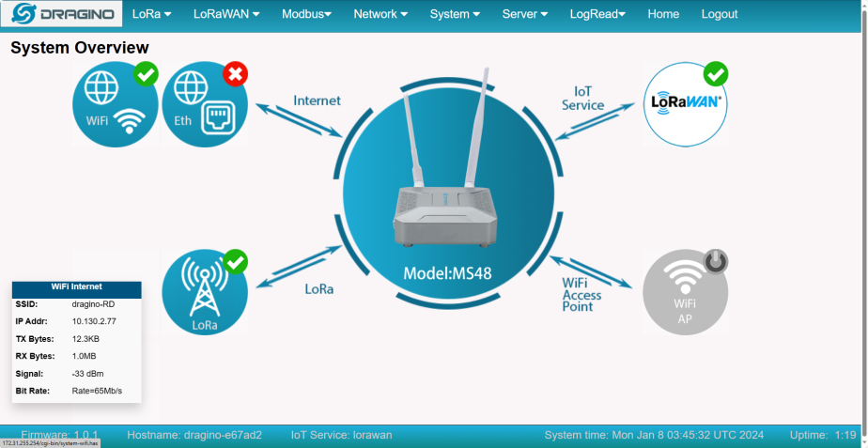Expand the LoRaWAN dropdown menu
This screenshot has height=448, width=868.
[226, 14]
